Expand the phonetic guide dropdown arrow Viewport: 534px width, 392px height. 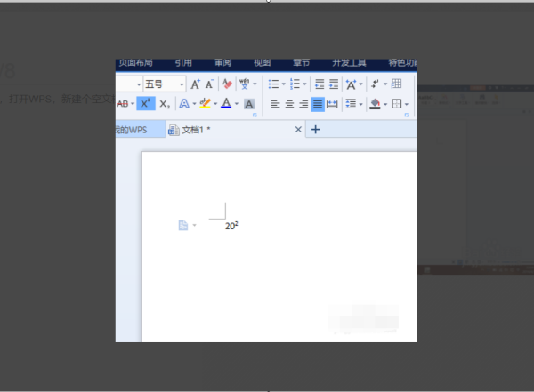click(x=255, y=84)
